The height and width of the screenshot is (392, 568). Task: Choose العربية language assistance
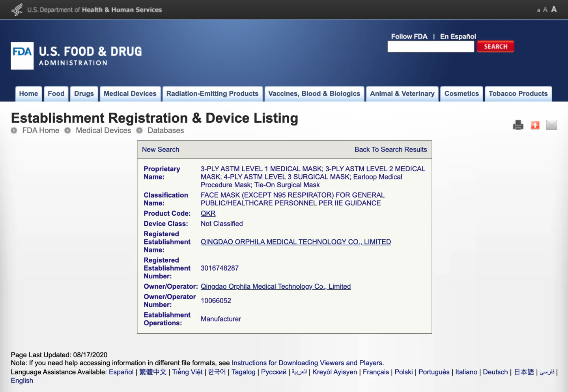(x=299, y=372)
